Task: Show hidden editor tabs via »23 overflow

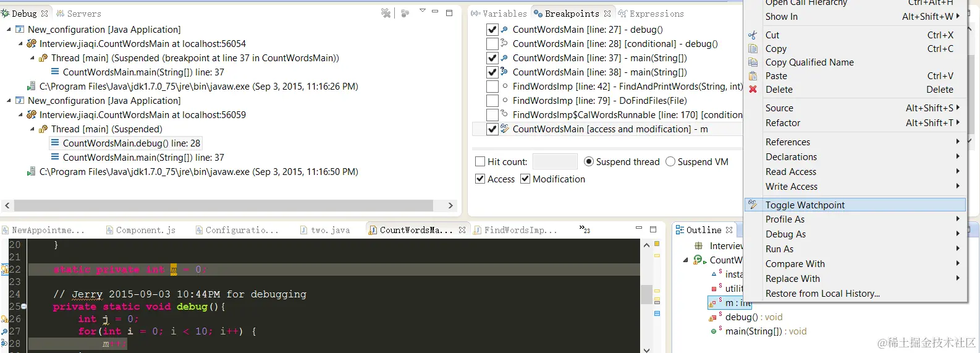Action: coord(585,229)
